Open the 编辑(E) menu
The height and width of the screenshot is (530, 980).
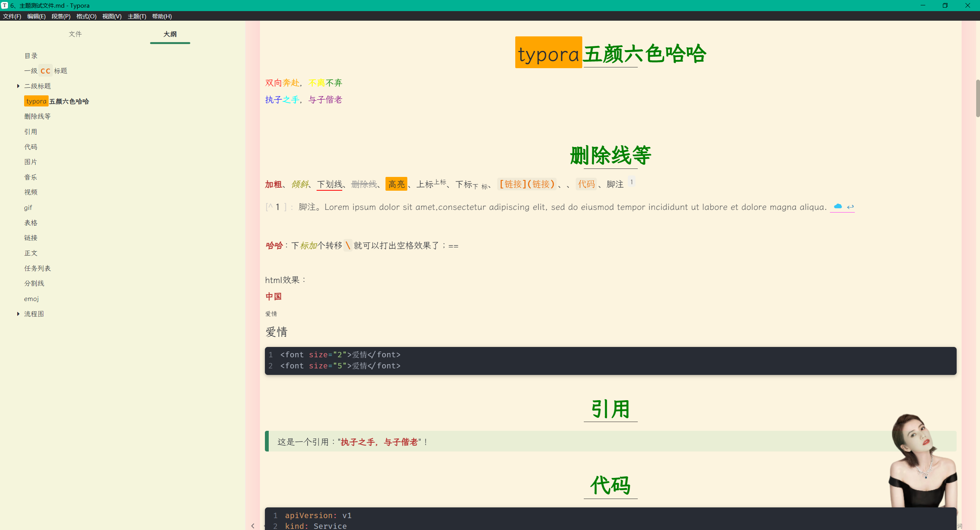tap(36, 16)
